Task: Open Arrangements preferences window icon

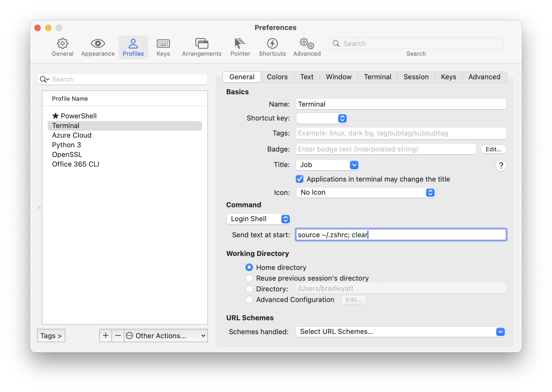Action: click(202, 43)
